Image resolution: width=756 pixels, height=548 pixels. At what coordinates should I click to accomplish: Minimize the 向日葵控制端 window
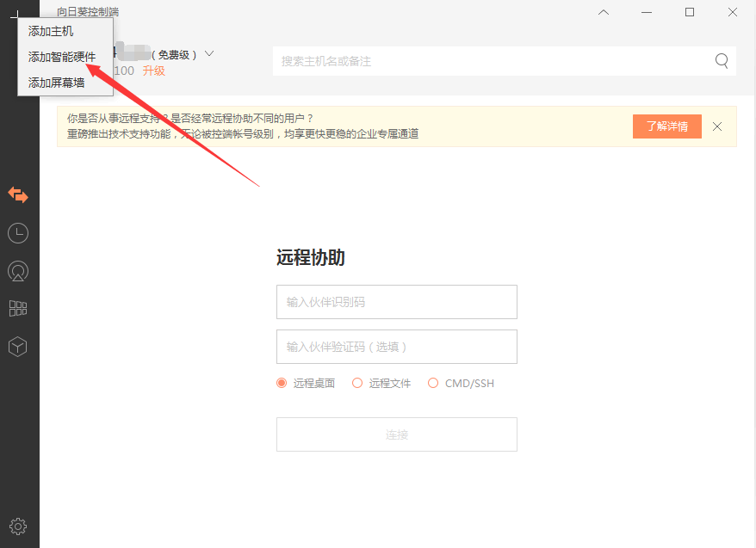(x=647, y=13)
